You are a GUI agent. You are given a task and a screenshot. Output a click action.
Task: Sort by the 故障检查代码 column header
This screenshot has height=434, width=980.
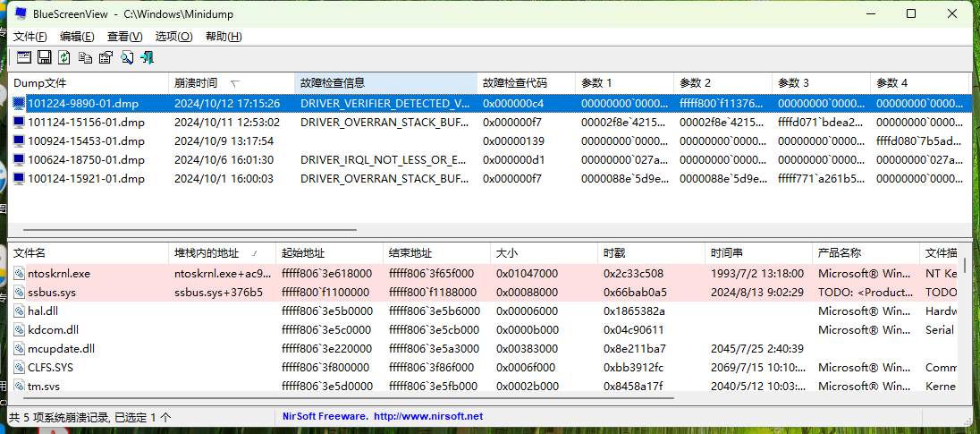[x=526, y=82]
